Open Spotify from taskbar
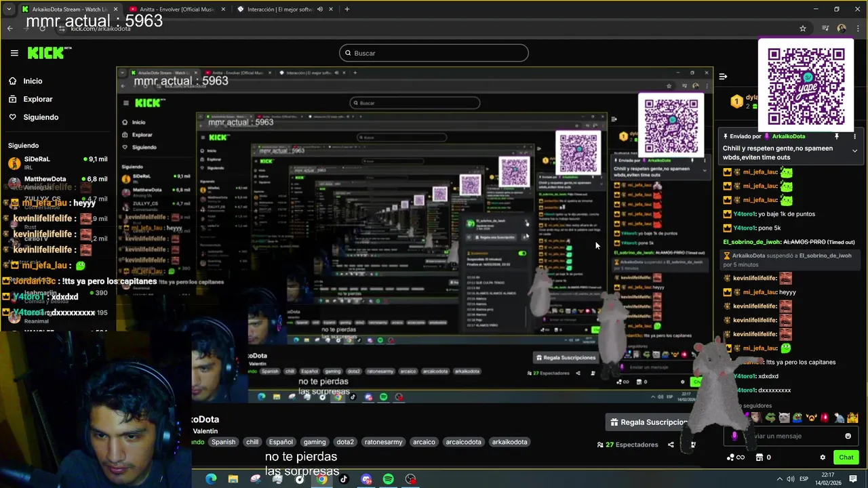Viewport: 868px width, 488px height. click(388, 479)
